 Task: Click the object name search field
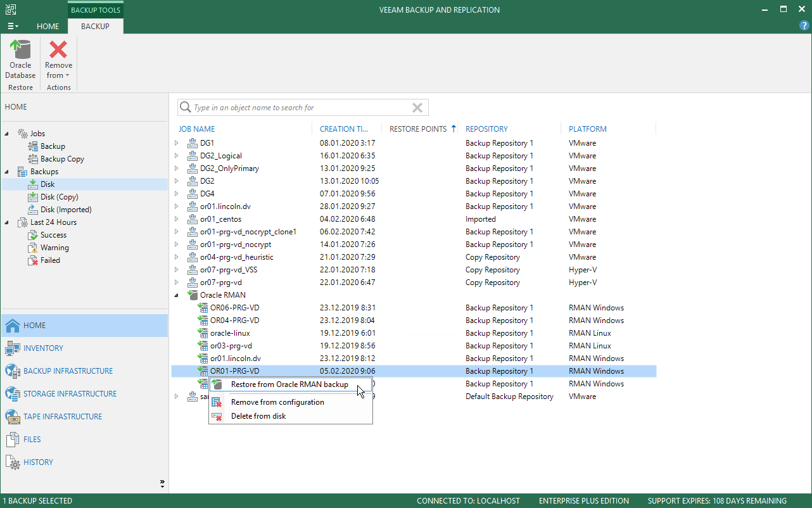point(303,108)
